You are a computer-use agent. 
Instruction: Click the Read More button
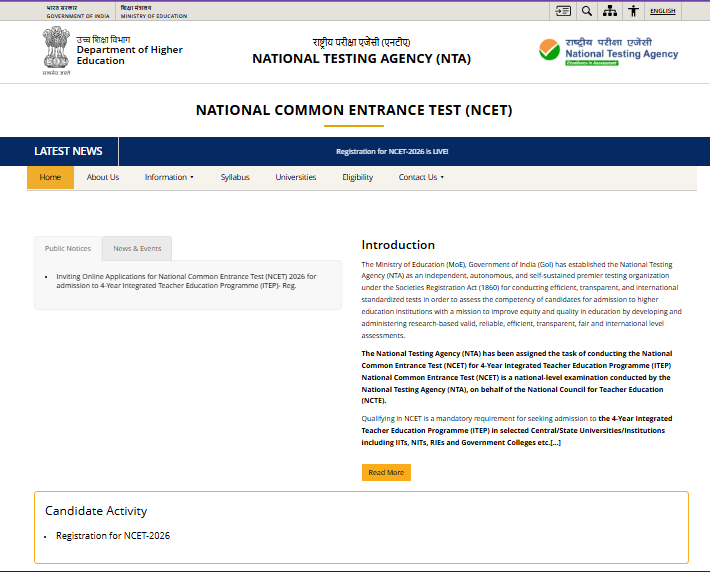386,472
